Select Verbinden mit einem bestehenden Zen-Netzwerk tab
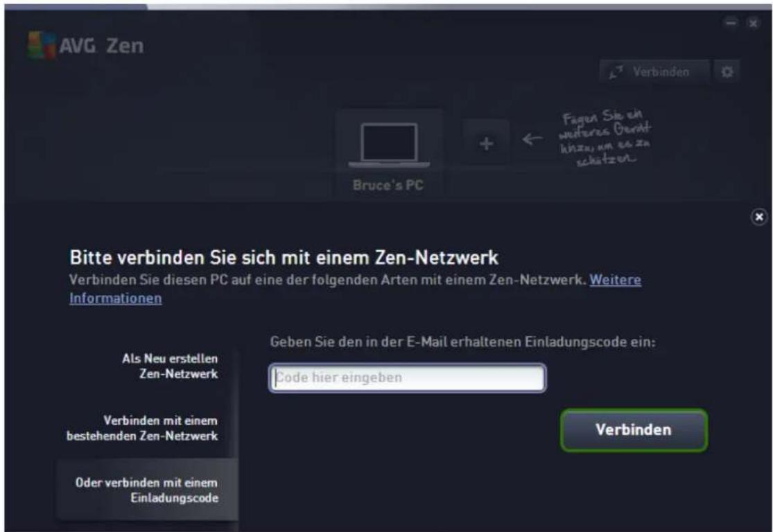The width and height of the screenshot is (773, 532). coord(142,428)
